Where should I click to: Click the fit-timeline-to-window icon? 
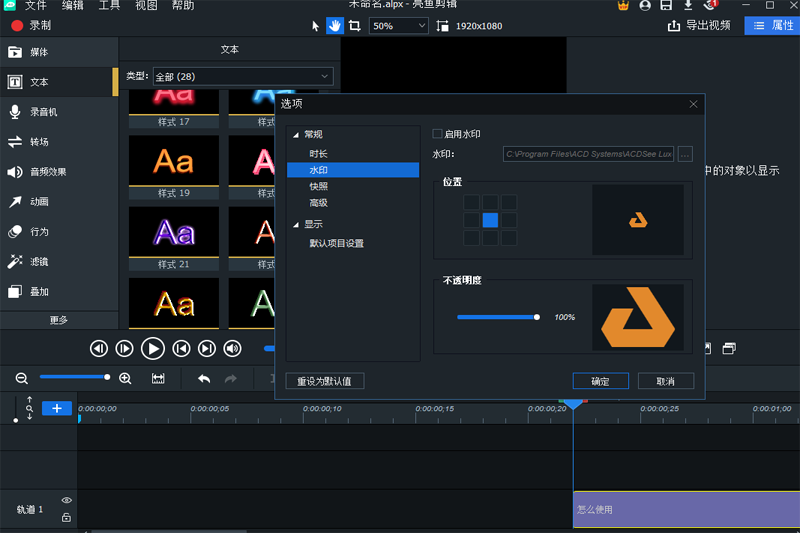pyautogui.click(x=158, y=378)
